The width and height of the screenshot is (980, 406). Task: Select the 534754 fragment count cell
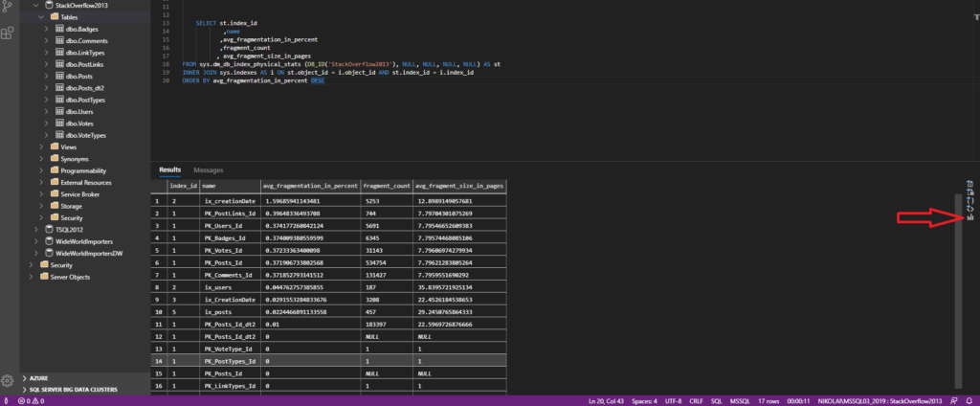point(387,262)
